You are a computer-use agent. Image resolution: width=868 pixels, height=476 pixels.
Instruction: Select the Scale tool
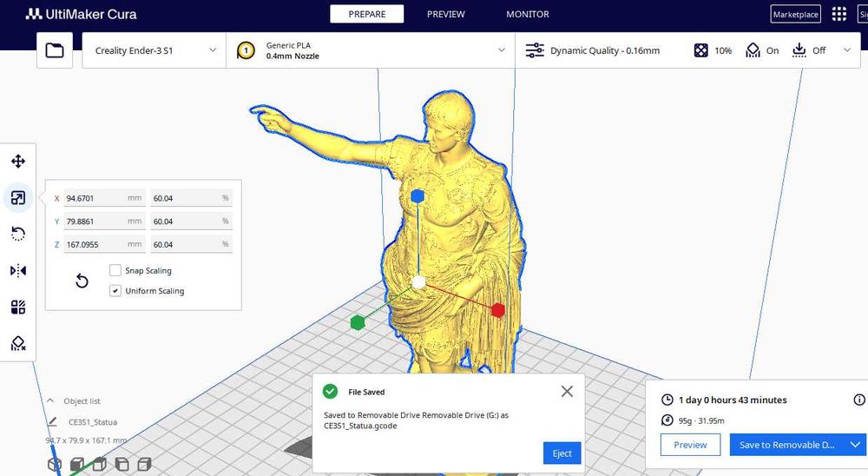click(x=18, y=198)
